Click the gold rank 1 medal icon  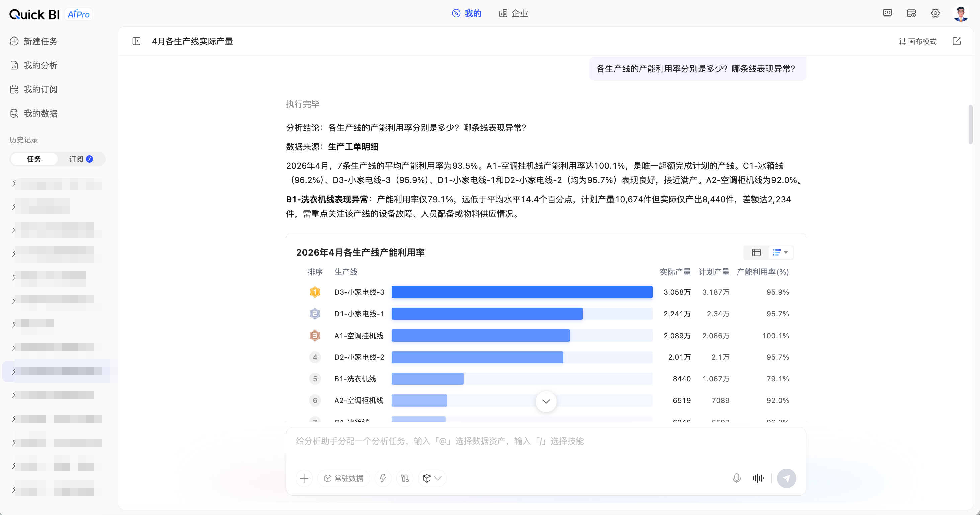tap(315, 292)
